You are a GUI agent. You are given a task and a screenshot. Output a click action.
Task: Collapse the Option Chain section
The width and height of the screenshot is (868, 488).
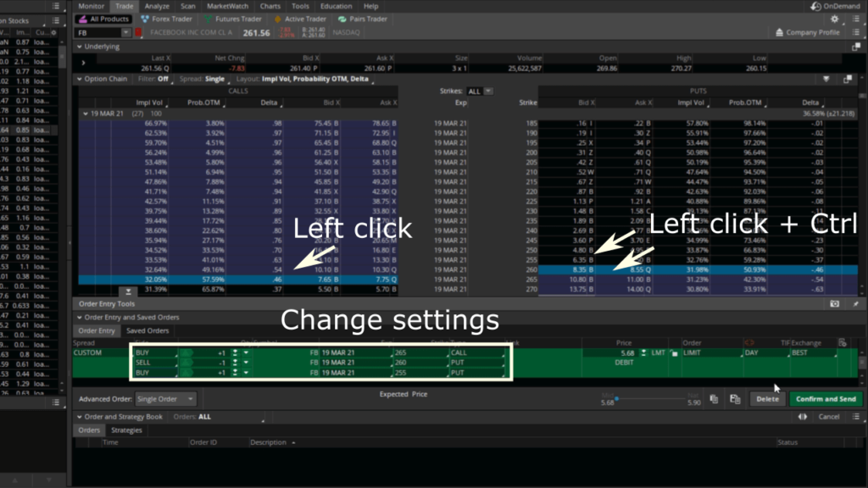coord(80,79)
